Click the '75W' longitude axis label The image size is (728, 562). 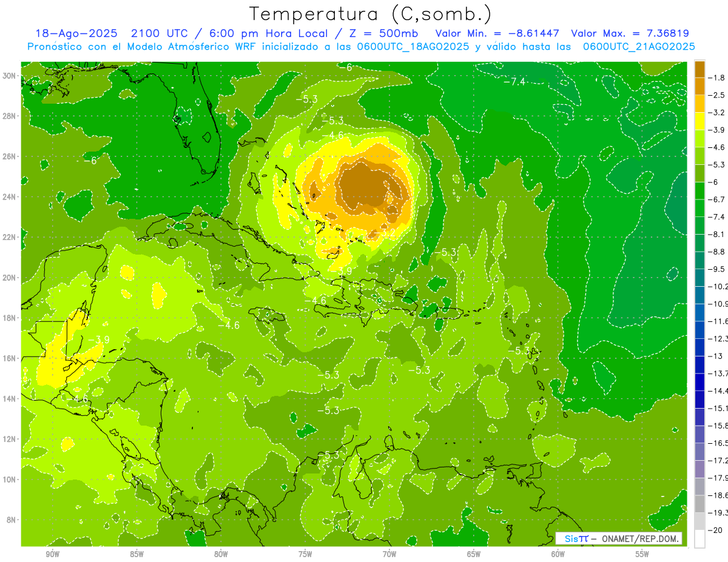tap(305, 554)
